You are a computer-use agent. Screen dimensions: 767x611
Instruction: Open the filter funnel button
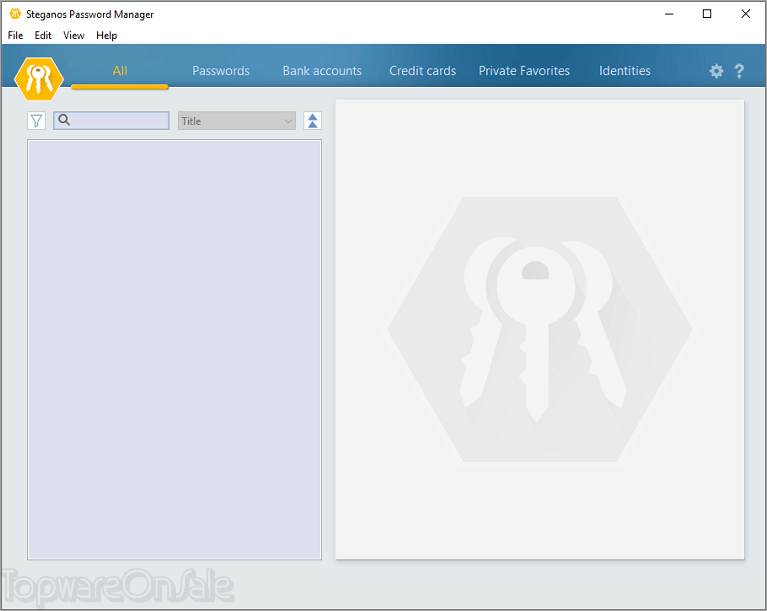click(36, 121)
